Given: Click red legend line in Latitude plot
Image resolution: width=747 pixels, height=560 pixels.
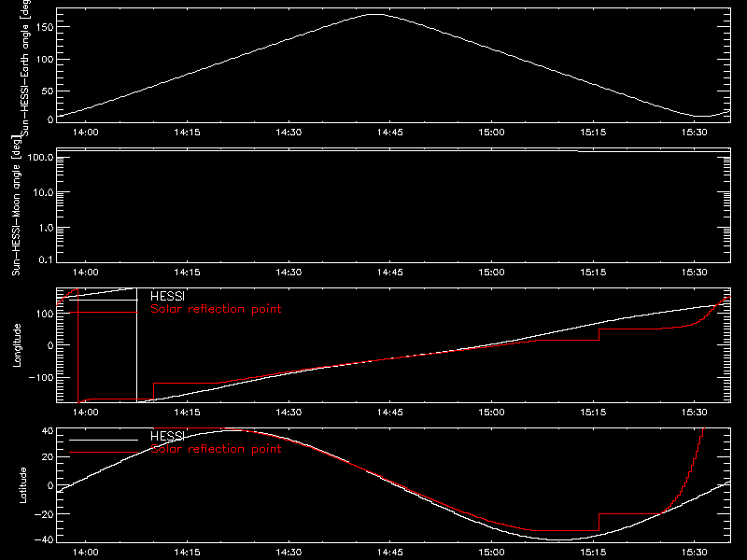Looking at the screenshot, I should (104, 453).
